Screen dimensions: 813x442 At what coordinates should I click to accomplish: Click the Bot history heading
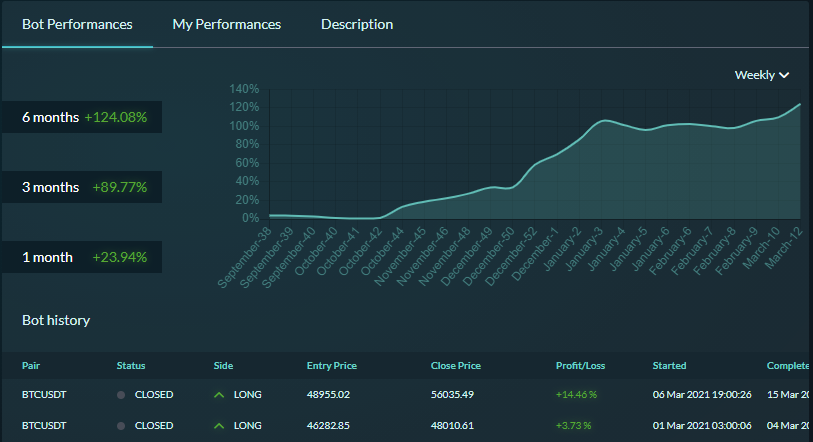click(x=56, y=321)
